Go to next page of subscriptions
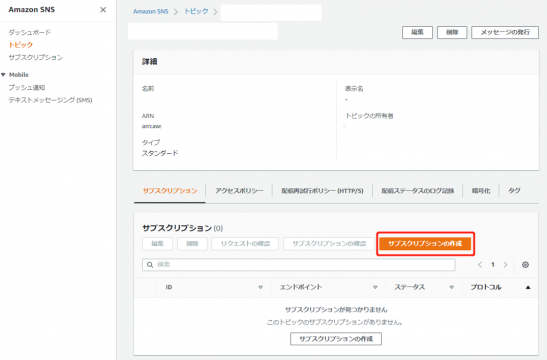 point(505,265)
